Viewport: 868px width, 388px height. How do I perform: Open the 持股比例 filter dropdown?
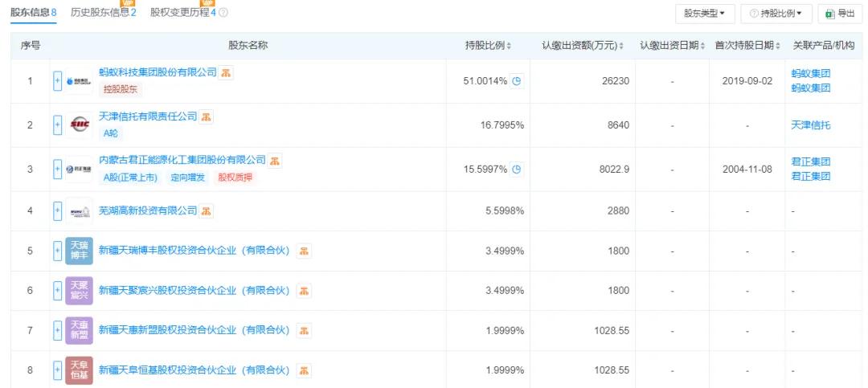pos(776,14)
